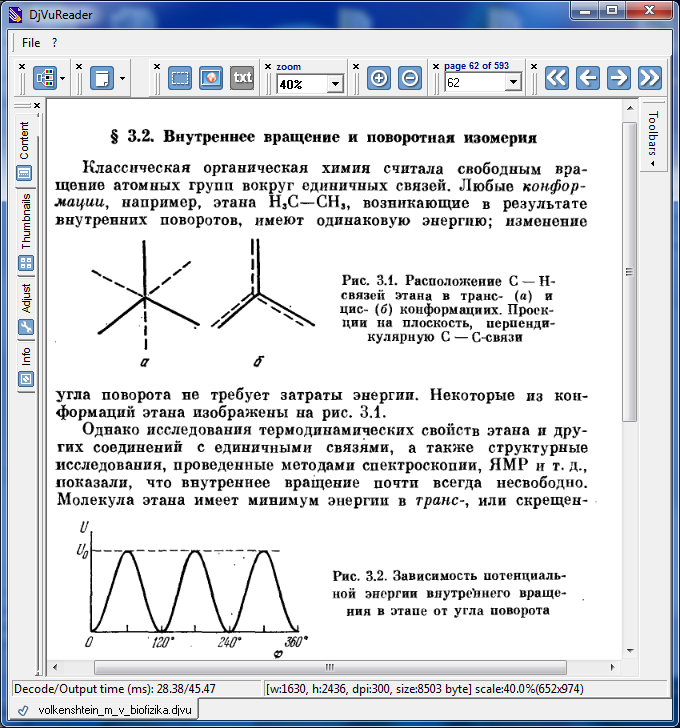Open the zoom 40% combo box
Viewport: 680px width, 728px height.
(311, 84)
